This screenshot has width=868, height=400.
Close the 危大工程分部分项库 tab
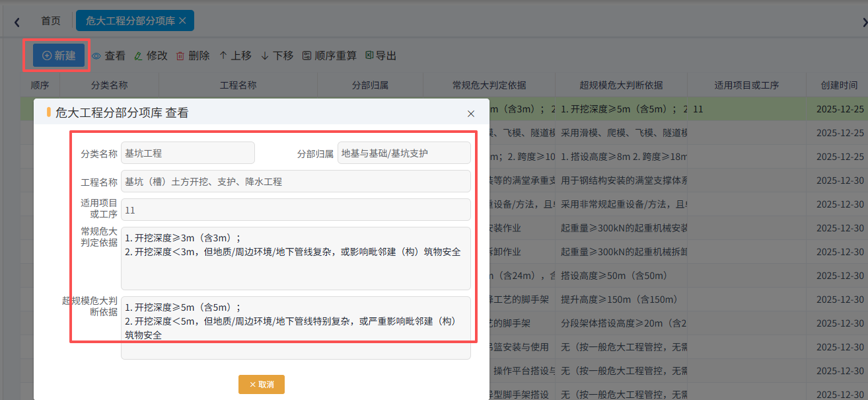click(183, 21)
